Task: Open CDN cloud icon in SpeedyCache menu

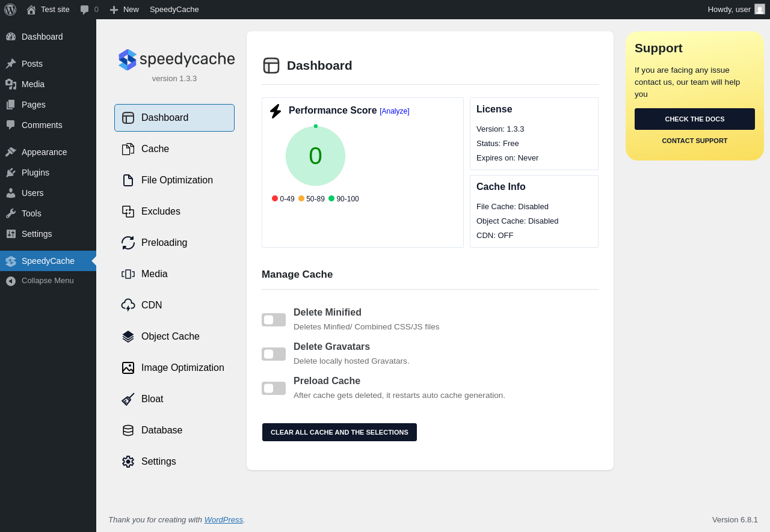Action: coord(128,305)
